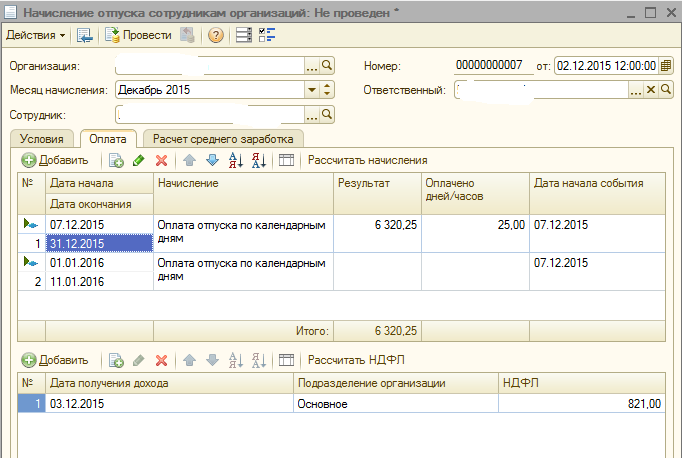Viewport: 682px width, 458px height.
Task: Open selection list for Сотрудник field
Action: [312, 114]
